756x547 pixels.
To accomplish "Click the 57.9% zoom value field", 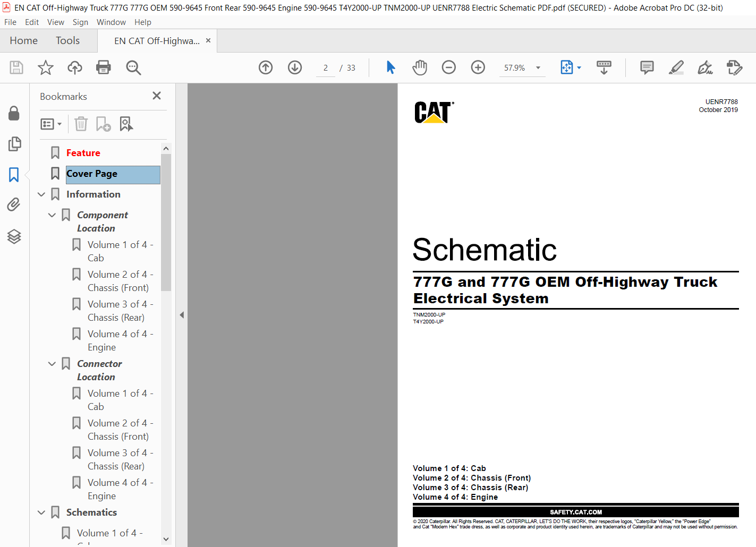I will tap(514, 68).
